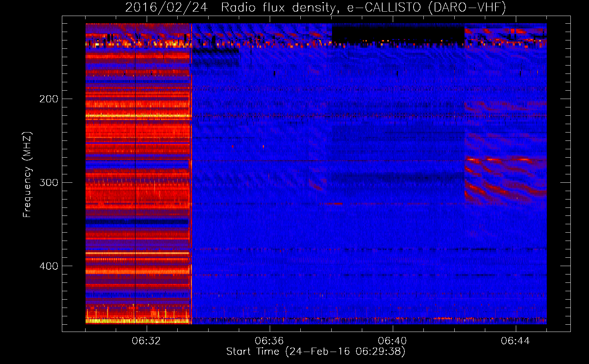Click the 'Start Time (24-Feb-16 06:29:38)' x-axis label
The image size is (589, 364).
click(x=316, y=352)
